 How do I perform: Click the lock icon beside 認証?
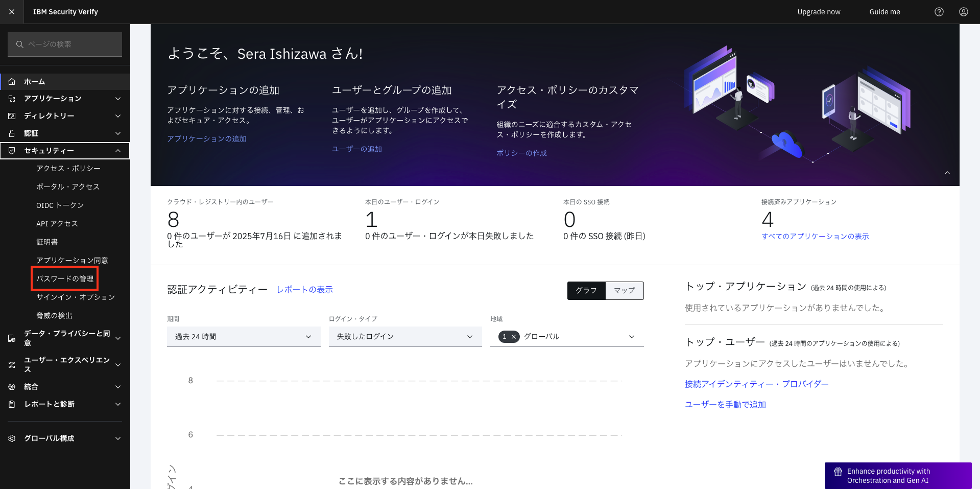pos(12,133)
